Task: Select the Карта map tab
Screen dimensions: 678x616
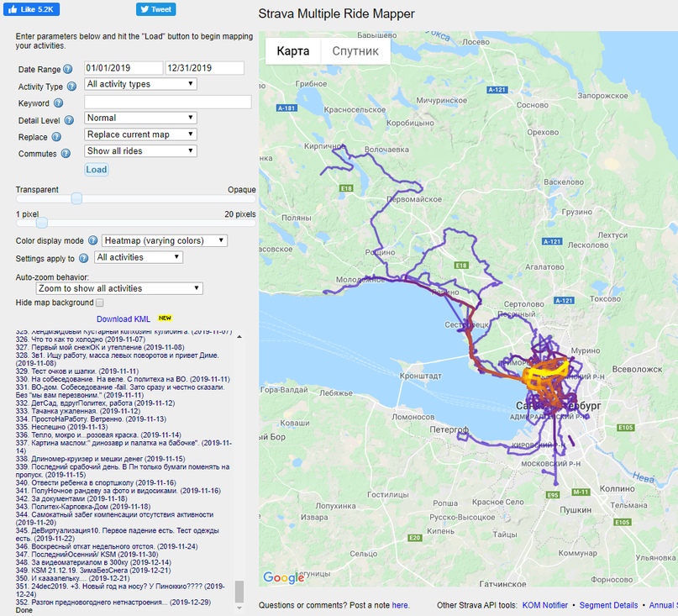Action: (x=293, y=51)
